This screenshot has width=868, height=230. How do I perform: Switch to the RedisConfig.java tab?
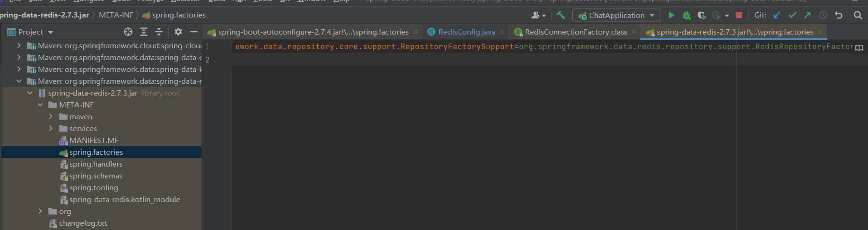466,32
